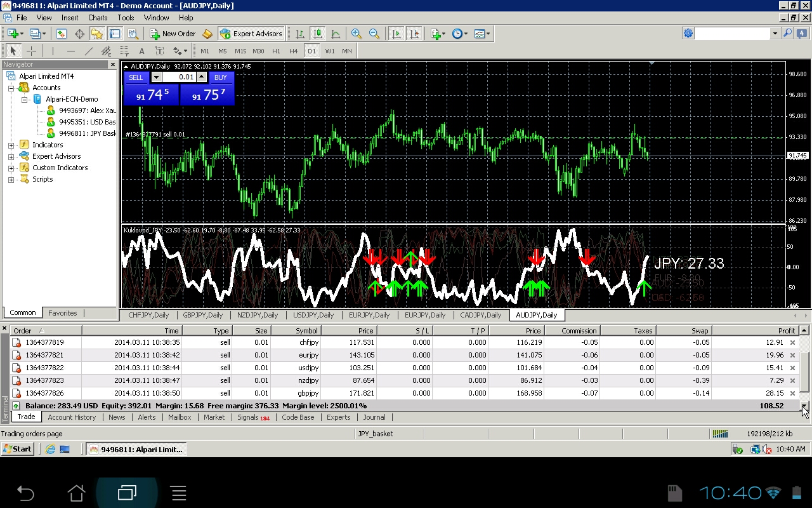Screen dimensions: 812x508
Task: Expand the Indicators tree node
Action: click(x=11, y=145)
